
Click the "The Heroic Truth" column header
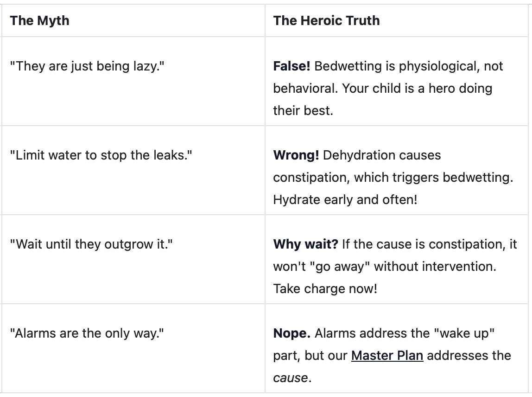click(x=326, y=20)
